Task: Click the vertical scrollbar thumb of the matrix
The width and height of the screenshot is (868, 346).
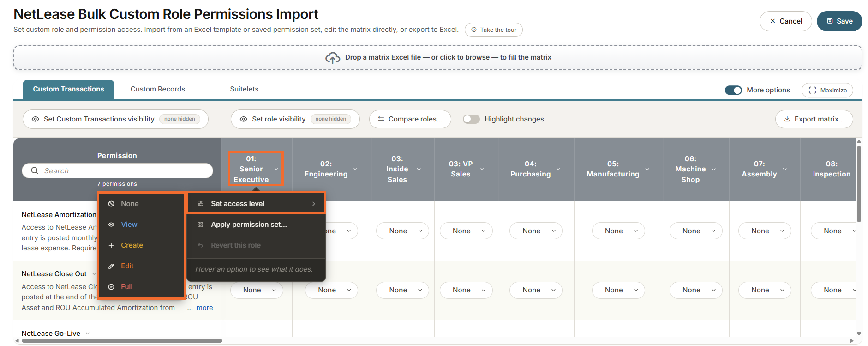Action: click(x=859, y=184)
